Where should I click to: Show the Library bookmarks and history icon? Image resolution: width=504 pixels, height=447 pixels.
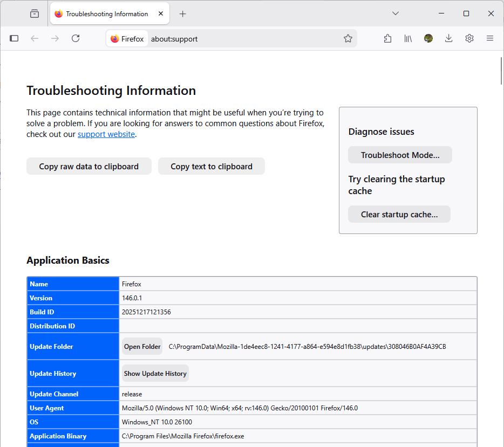click(x=408, y=38)
